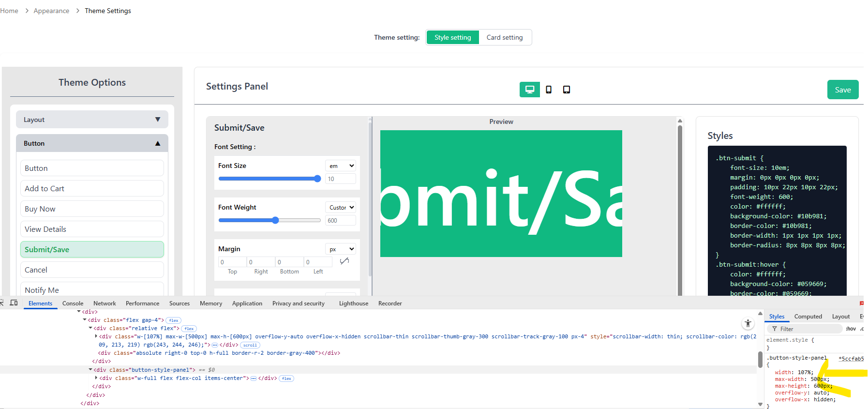Select the Buy Now button option
Screen dimensions: 868x409
click(x=92, y=209)
